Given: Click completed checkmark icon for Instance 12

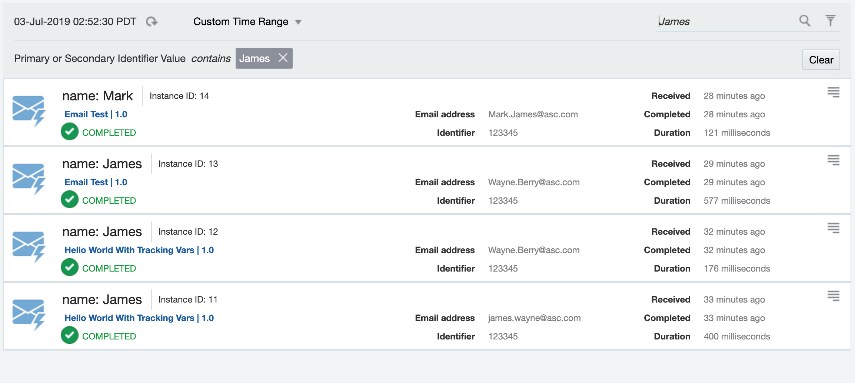Looking at the screenshot, I should pos(70,267).
